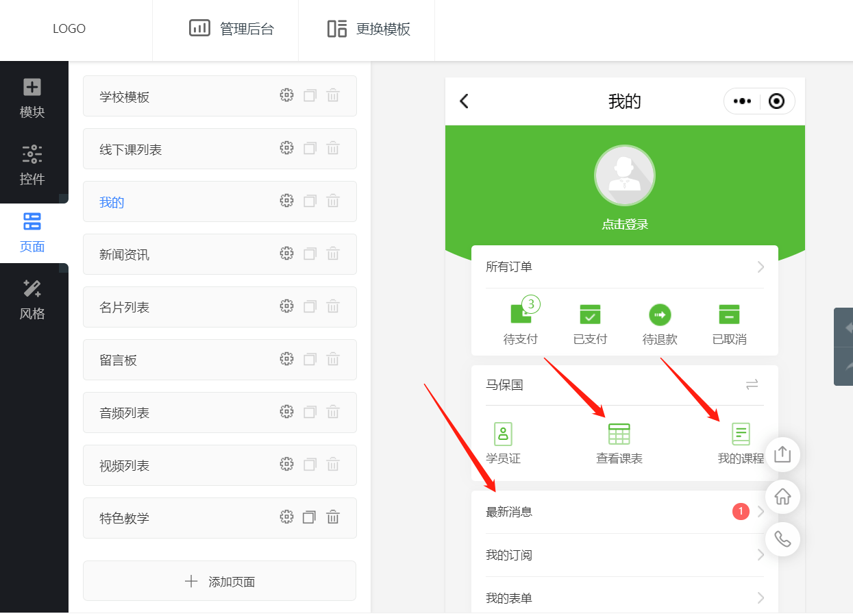Click the back arrow in phone preview
The width and height of the screenshot is (853, 616).
pyautogui.click(x=465, y=101)
